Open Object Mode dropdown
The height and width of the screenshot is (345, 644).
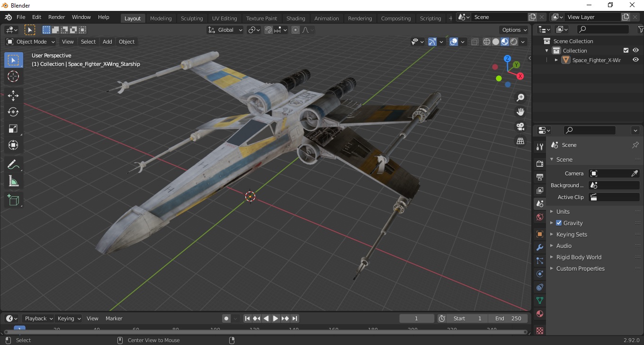coord(31,42)
